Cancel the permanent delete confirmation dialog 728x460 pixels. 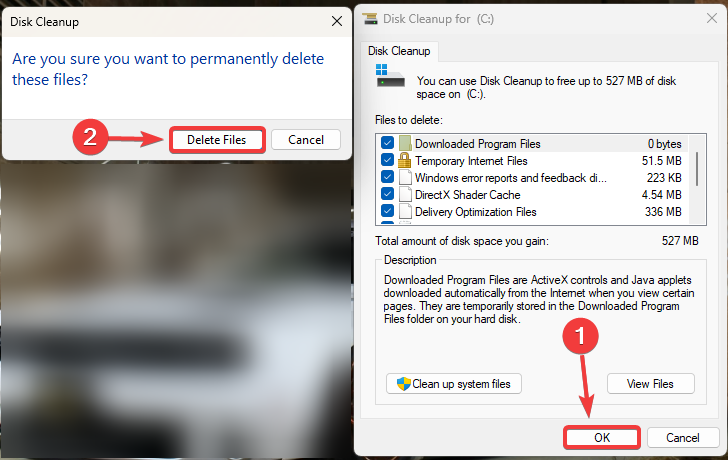click(306, 140)
